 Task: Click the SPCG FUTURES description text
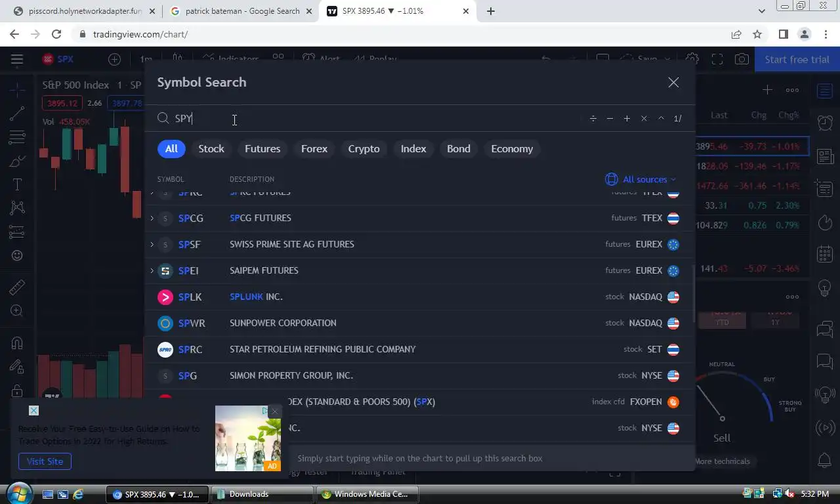261,218
